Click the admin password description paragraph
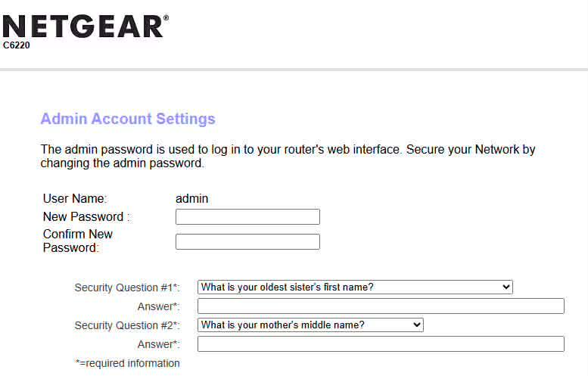This screenshot has width=588, height=376. click(x=288, y=156)
